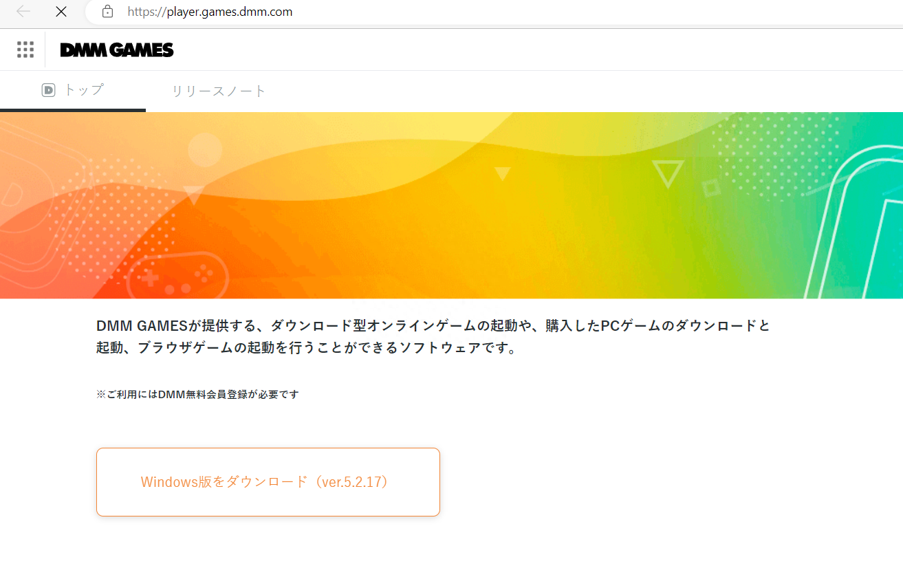Viewport: 903px width, 588px height.
Task: Click the DMM GAMES software description paragraph
Action: coord(433,336)
